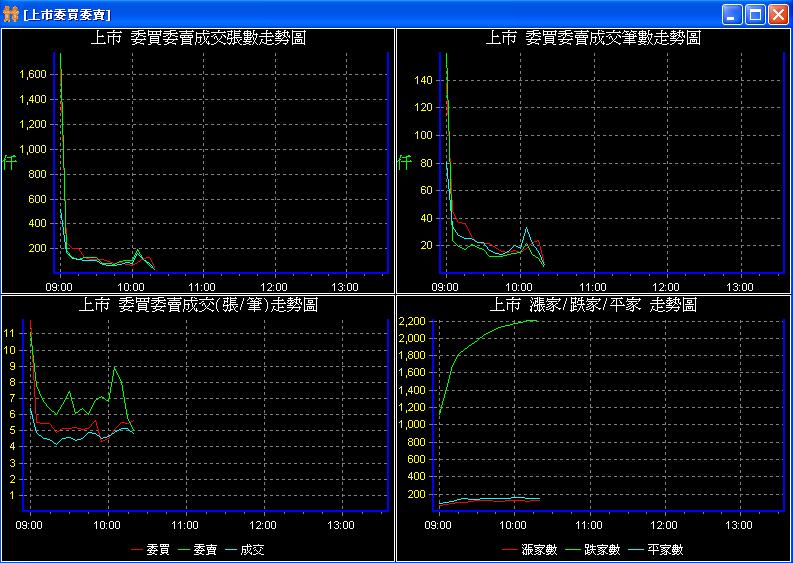The image size is (793, 563).
Task: Click the 8 value on the (張/筆) chart axis
Action: 12,382
